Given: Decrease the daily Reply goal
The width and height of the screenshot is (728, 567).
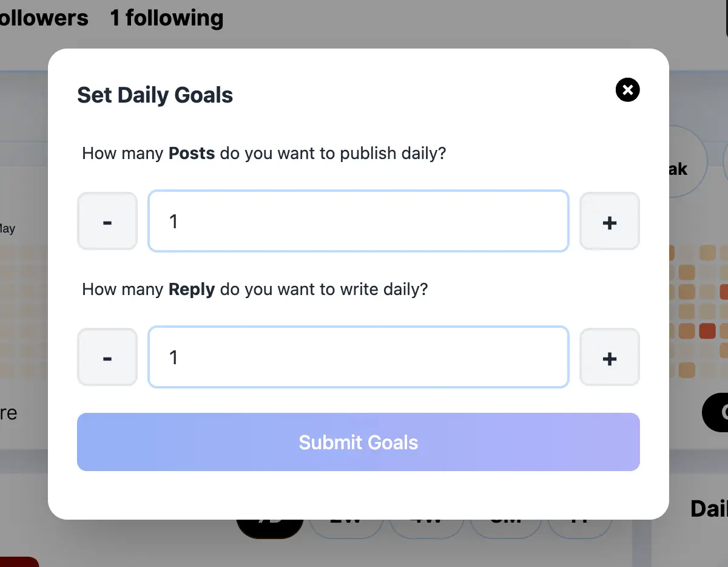Looking at the screenshot, I should (107, 358).
